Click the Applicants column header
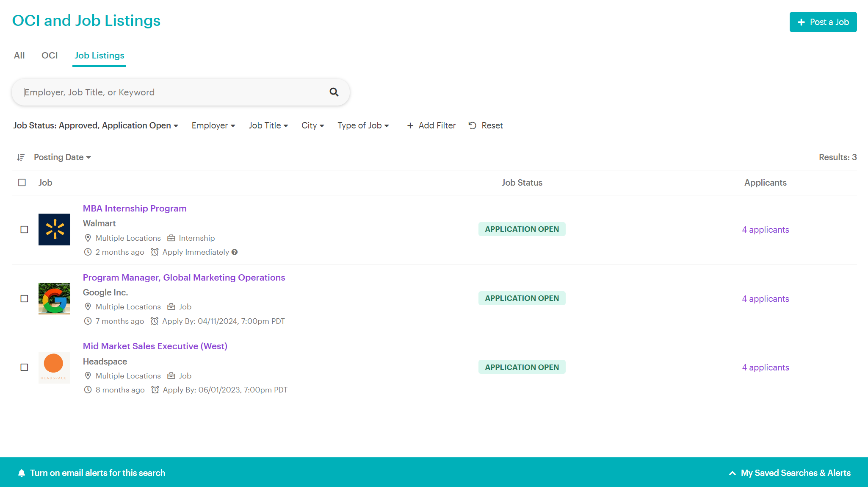The height and width of the screenshot is (487, 868). [x=766, y=183]
